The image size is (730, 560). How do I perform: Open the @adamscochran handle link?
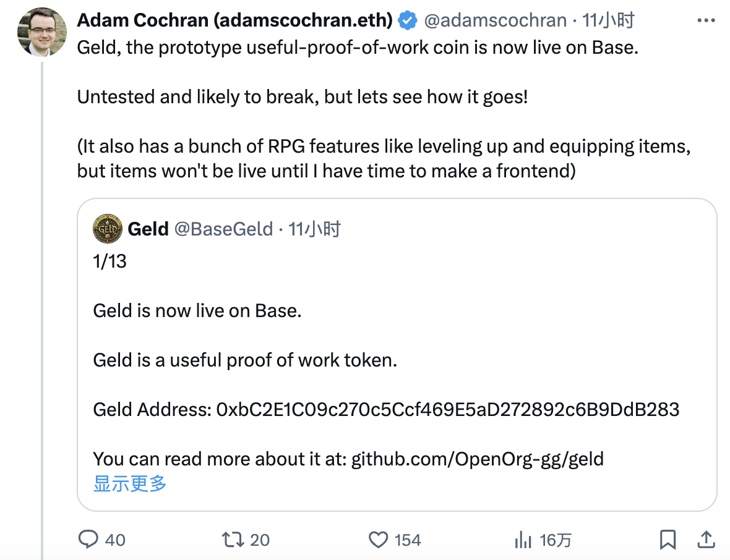[495, 20]
